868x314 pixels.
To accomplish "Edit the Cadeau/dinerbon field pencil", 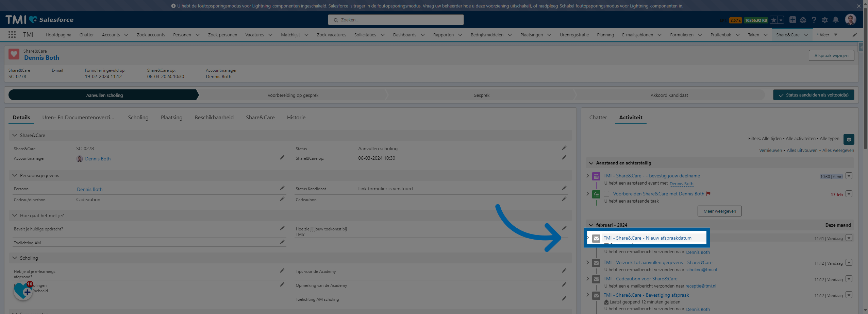I will pos(282,199).
